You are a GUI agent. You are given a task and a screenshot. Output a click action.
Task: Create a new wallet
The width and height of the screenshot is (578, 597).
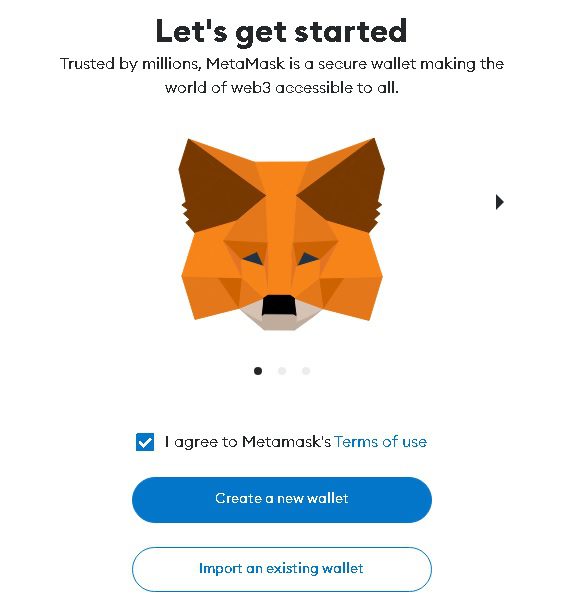282,500
